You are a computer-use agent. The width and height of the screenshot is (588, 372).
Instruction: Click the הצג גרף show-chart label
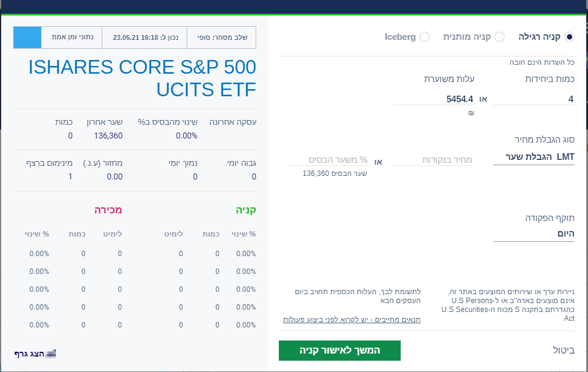click(x=29, y=354)
